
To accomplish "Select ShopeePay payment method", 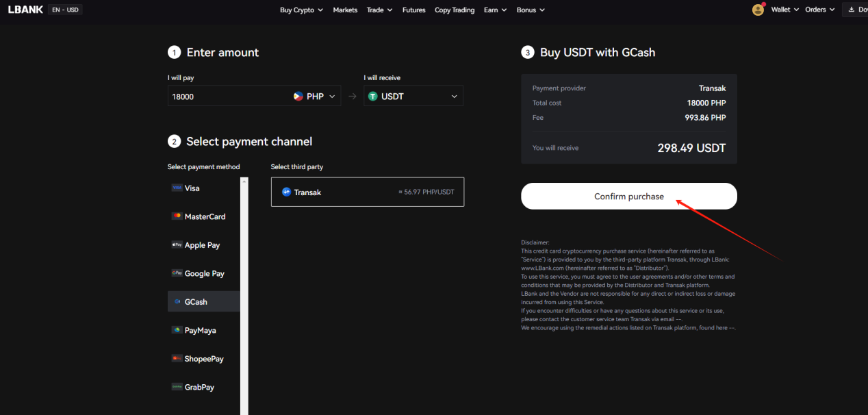I will coord(203,358).
